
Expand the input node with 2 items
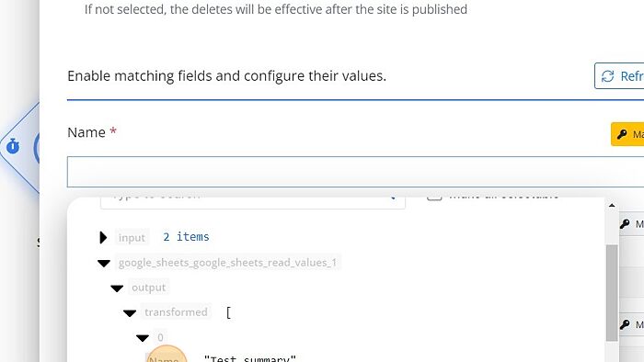tap(103, 237)
